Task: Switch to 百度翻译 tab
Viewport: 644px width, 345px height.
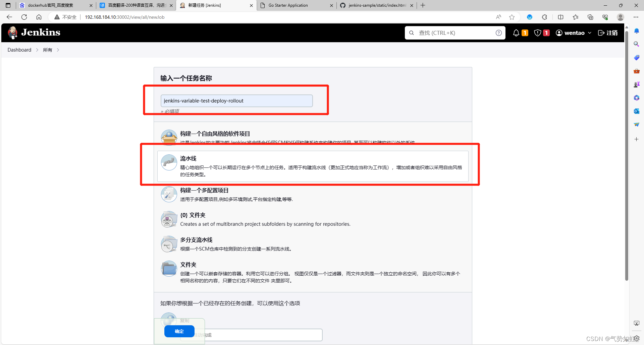Action: point(136,5)
